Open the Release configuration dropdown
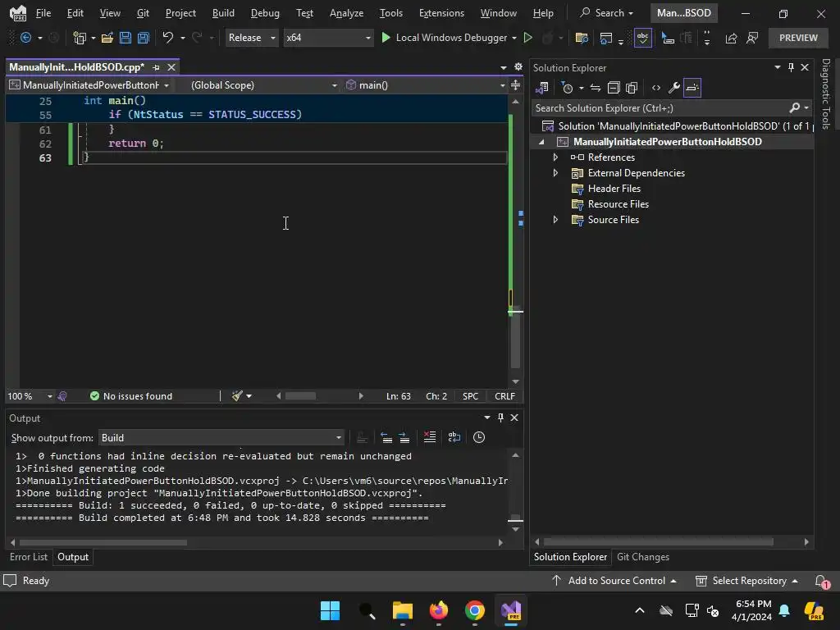840x630 pixels. pyautogui.click(x=252, y=38)
